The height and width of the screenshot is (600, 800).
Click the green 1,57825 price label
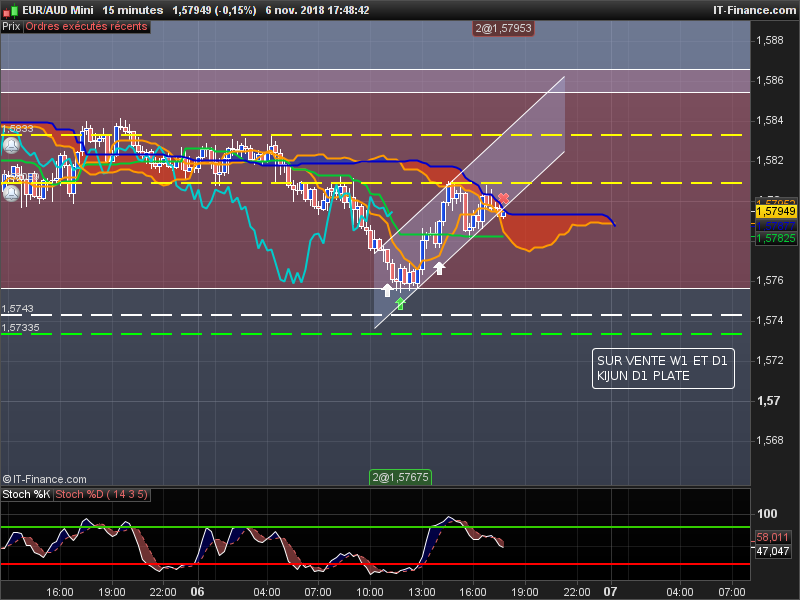(776, 238)
